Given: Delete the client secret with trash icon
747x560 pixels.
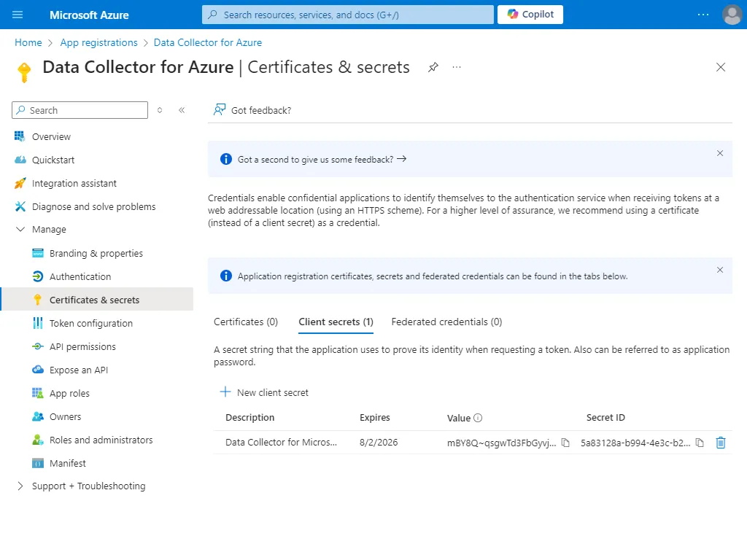Looking at the screenshot, I should (x=721, y=443).
